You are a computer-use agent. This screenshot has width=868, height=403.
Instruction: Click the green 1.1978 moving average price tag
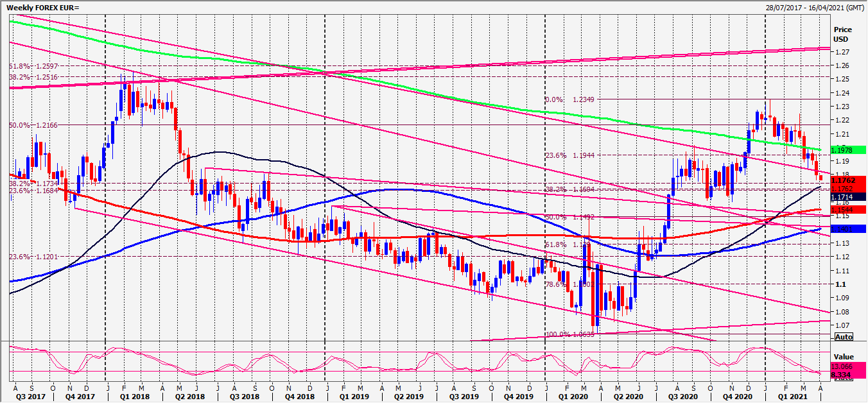pos(842,150)
